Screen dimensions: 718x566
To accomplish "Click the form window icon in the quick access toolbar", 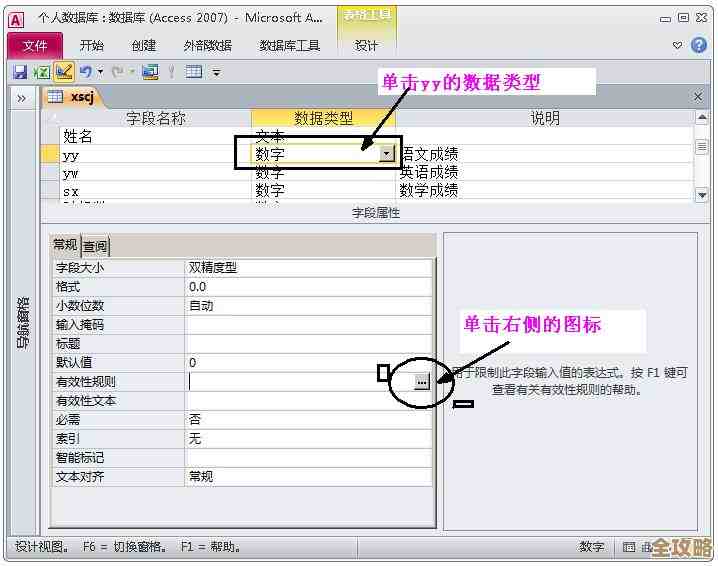I will coord(151,72).
